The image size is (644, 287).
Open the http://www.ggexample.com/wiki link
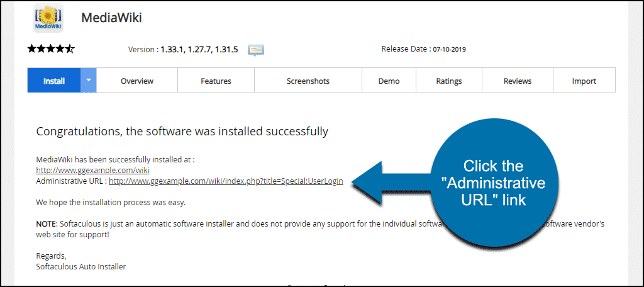[93, 170]
